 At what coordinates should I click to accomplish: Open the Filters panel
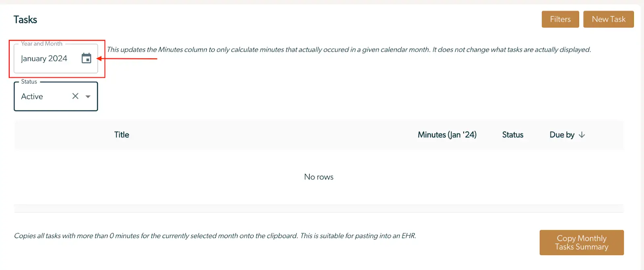click(560, 19)
